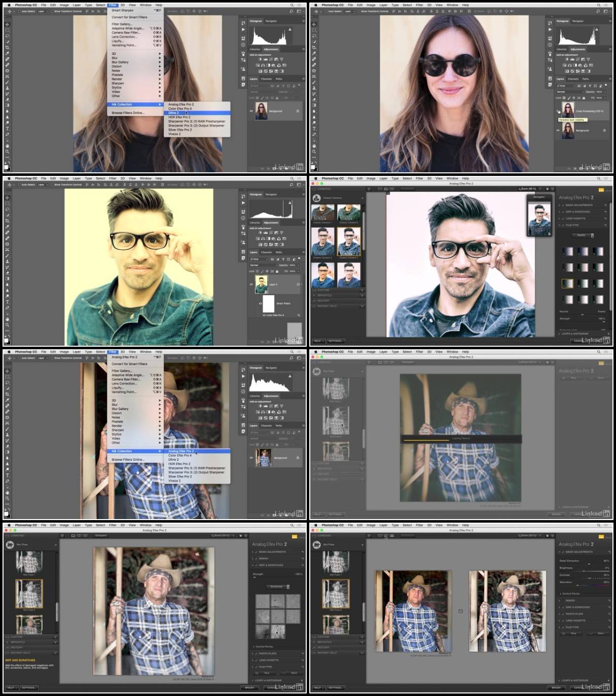Screen dimensions: 616x696
Task: Toggle Background eye below Cross Processing layer
Action: 558,130
